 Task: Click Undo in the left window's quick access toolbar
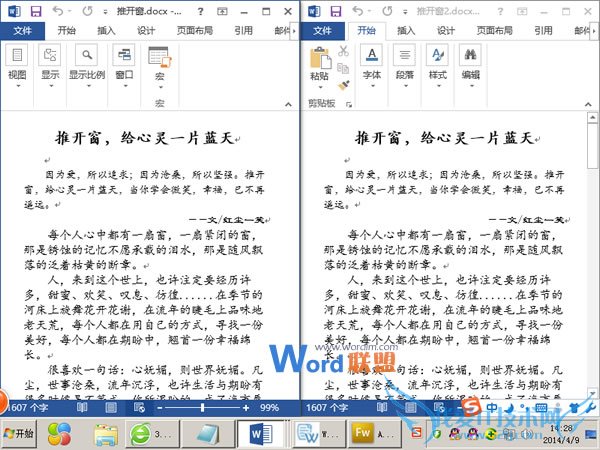[58, 11]
